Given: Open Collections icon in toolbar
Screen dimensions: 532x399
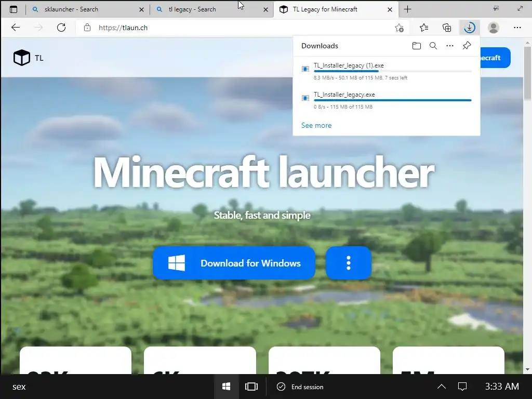Looking at the screenshot, I should (x=447, y=28).
